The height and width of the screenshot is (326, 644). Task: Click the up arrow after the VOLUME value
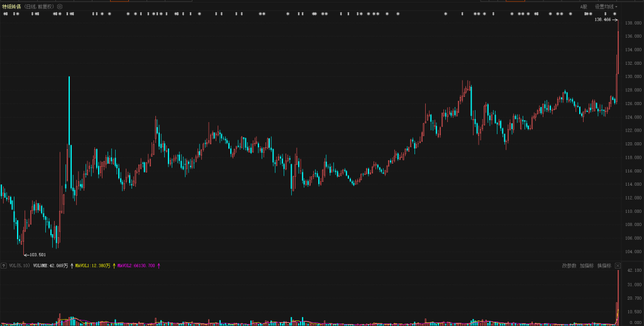pyautogui.click(x=71, y=266)
